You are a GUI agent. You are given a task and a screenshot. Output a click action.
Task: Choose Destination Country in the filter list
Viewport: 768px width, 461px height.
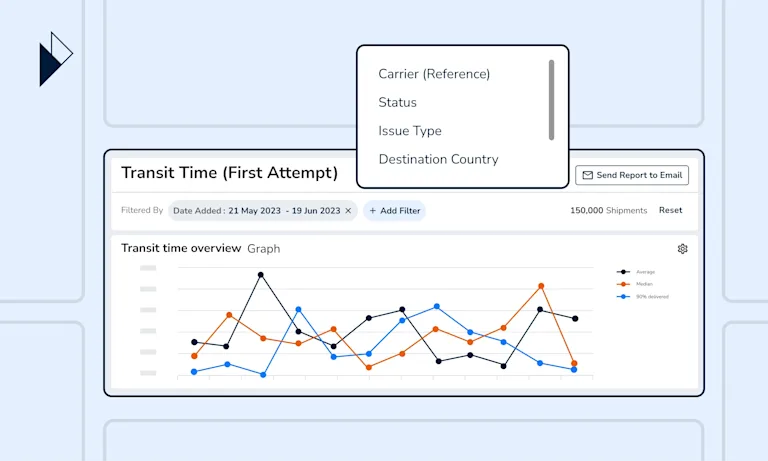click(x=438, y=159)
